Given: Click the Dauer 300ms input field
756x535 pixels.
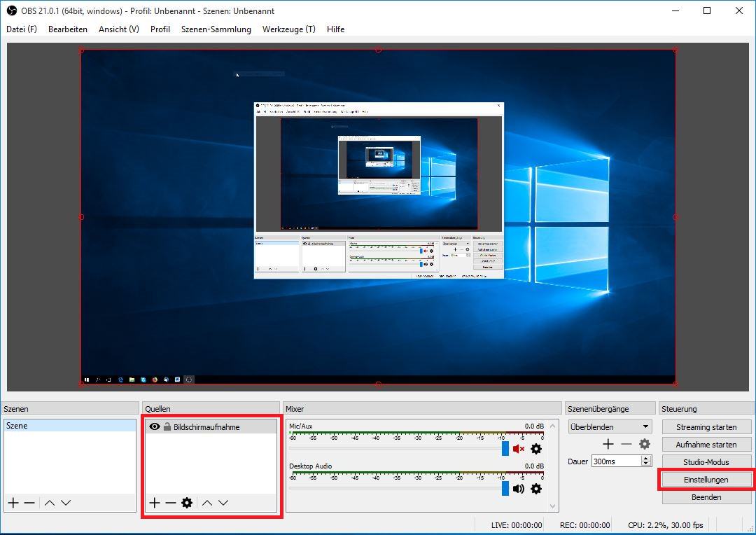Looking at the screenshot, I should click(616, 461).
